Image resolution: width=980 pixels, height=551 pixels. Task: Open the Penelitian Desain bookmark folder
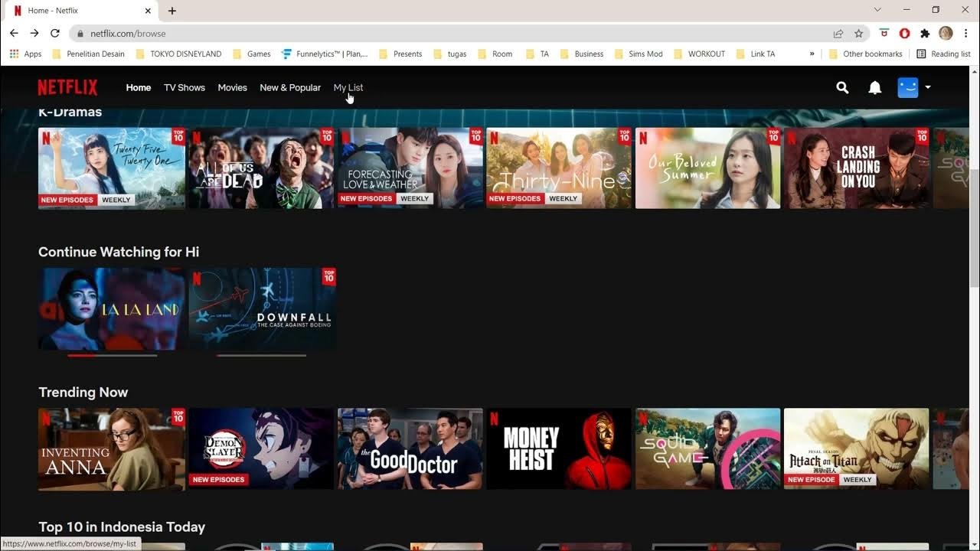88,54
